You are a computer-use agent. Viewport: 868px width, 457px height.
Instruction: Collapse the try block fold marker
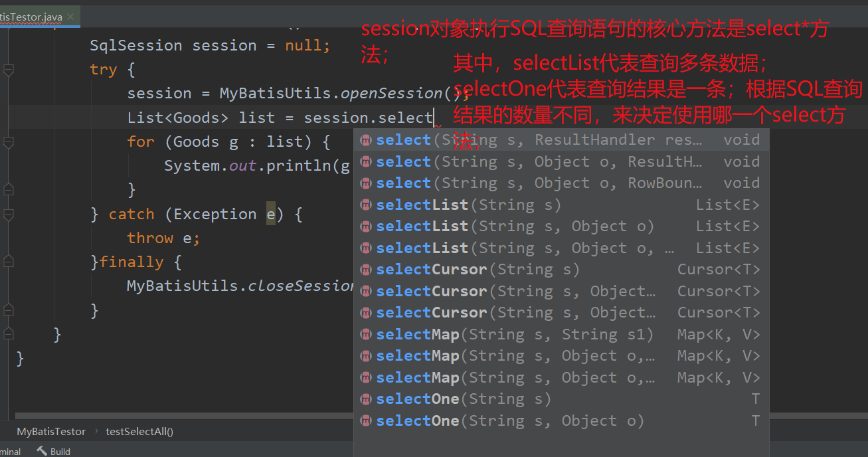[x=8, y=70]
